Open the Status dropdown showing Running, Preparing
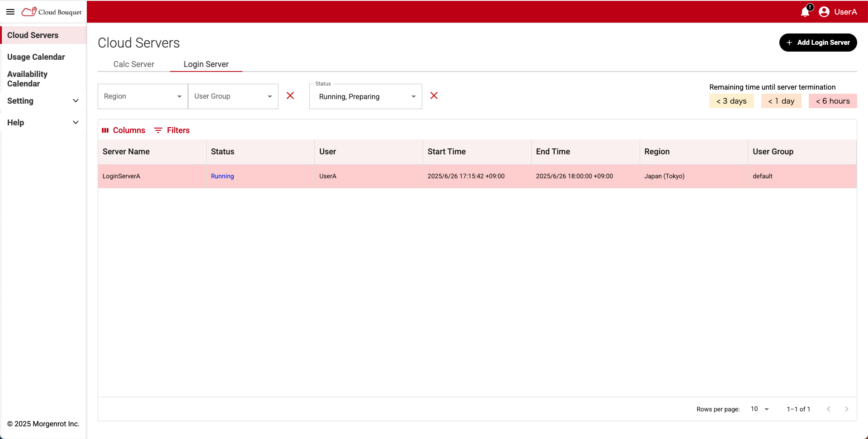This screenshot has height=439, width=868. (366, 96)
